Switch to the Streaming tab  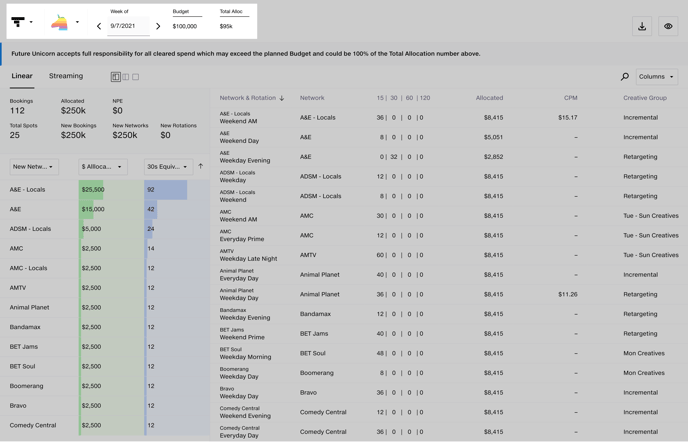click(66, 76)
